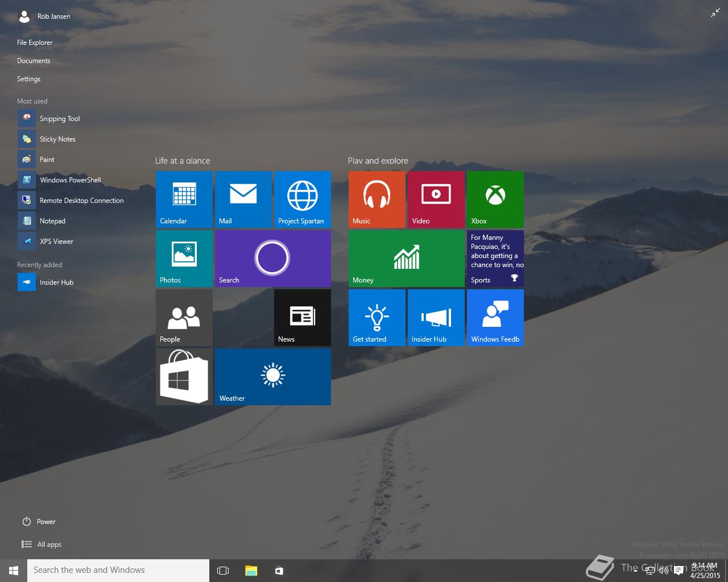Open Task View on taskbar

tap(223, 571)
